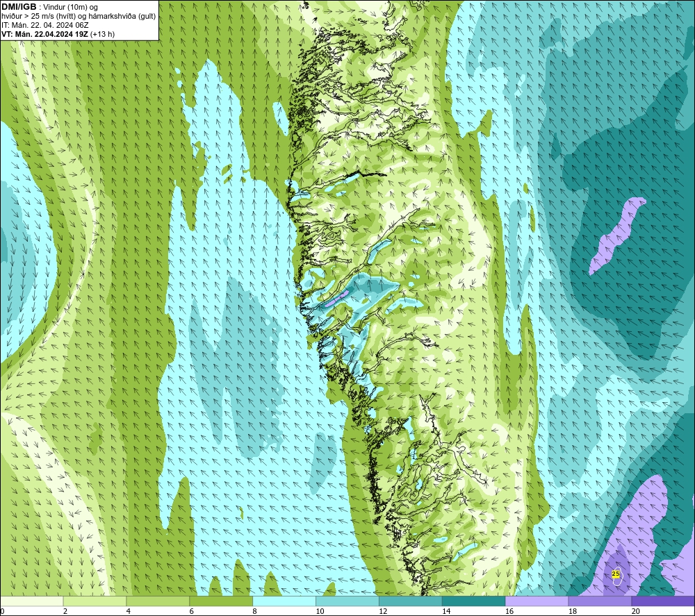The height and width of the screenshot is (616, 695).
Task: Select the 0–2 m/s cream legend swatch
Action: [32, 601]
